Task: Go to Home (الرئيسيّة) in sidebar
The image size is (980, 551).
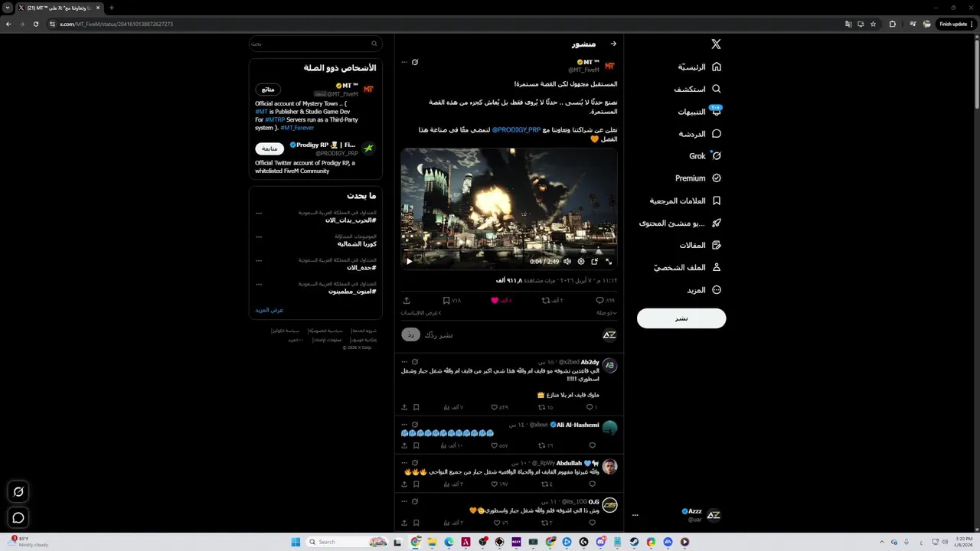Action: [700, 67]
